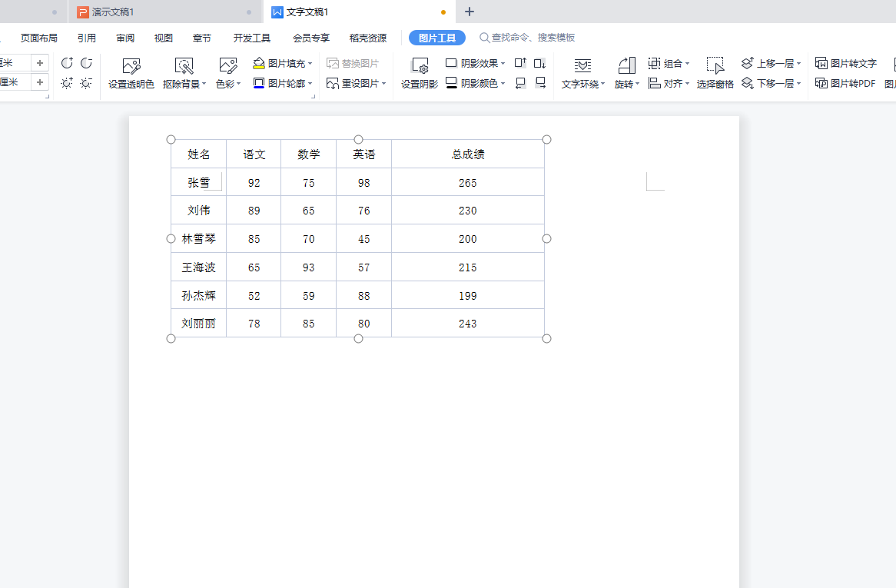Click the increase contrast icon
Screen dimensions: 896x588
[x=67, y=63]
